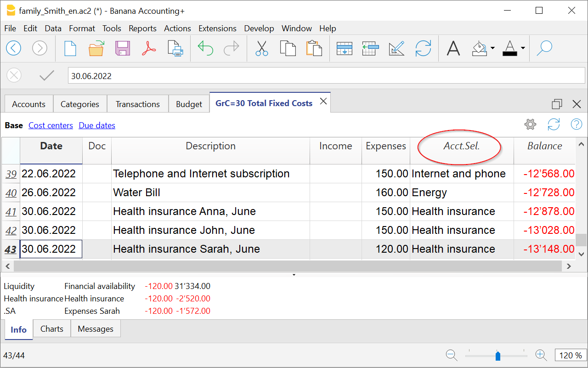Open the Due dates view link
This screenshot has height=368, width=588.
(97, 125)
